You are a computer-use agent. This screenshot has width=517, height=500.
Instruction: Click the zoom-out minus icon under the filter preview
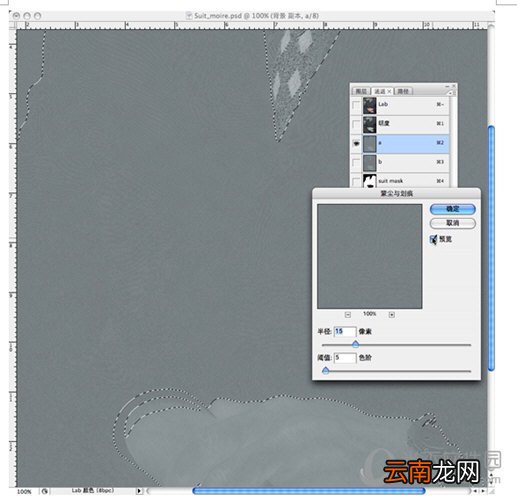click(x=348, y=315)
